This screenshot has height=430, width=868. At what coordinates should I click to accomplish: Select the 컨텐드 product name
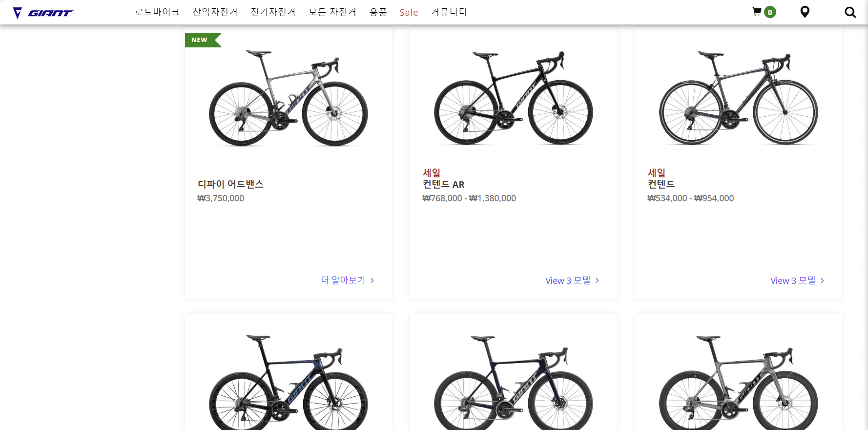pos(662,184)
